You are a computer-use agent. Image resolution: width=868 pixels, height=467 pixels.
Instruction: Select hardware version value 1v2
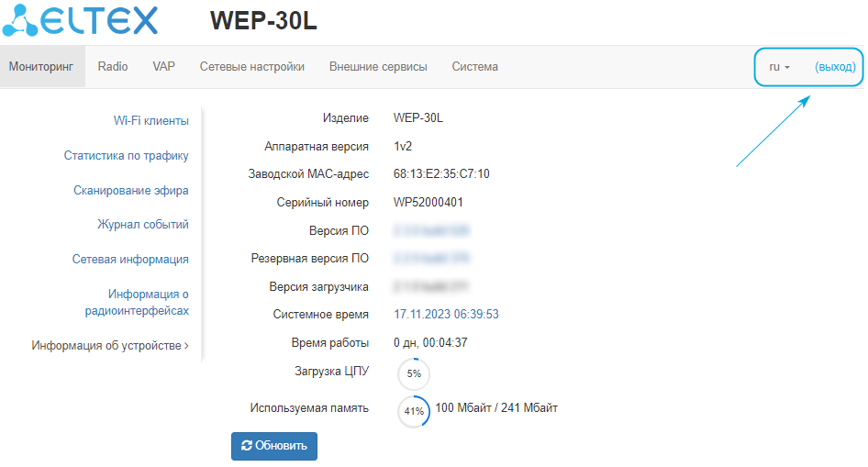(403, 146)
